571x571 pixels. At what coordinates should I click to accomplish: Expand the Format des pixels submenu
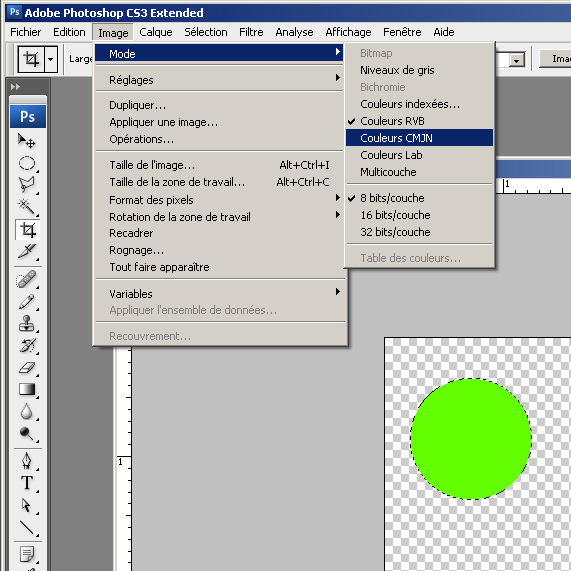219,200
